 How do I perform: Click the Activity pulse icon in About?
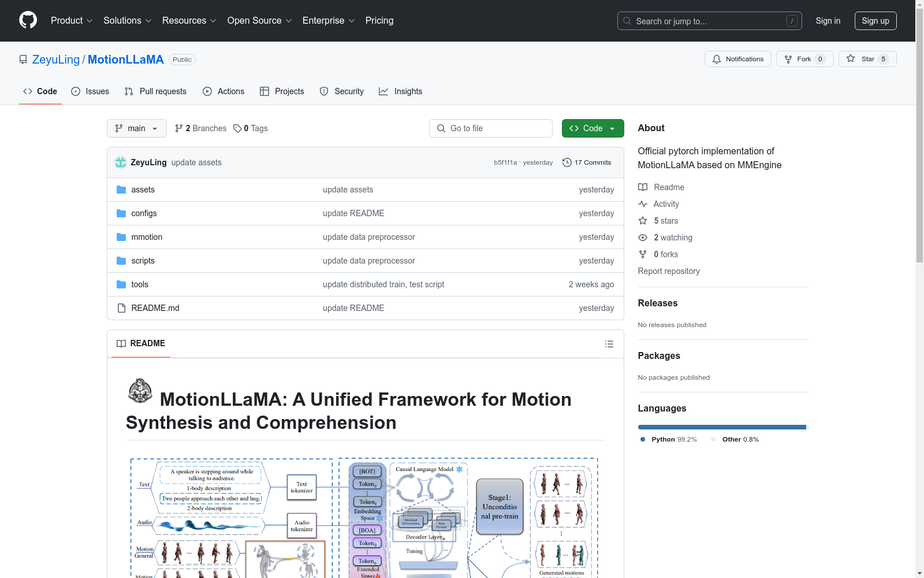643,204
